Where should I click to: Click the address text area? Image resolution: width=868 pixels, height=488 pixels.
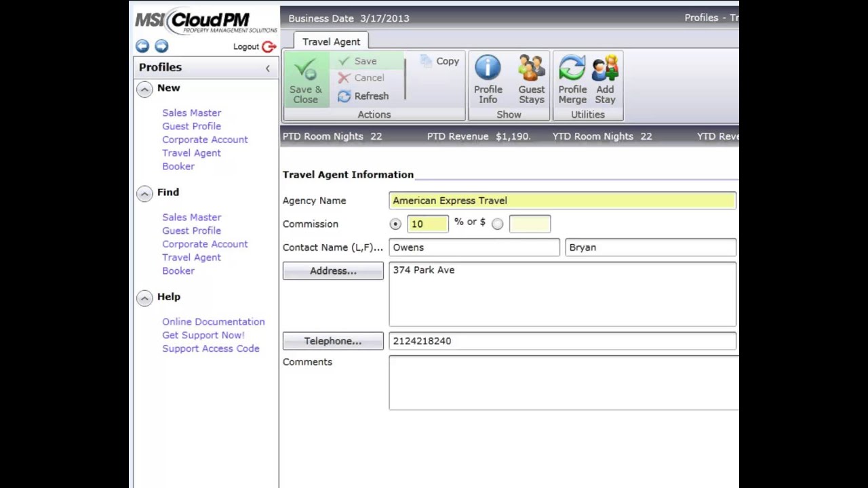tap(562, 294)
